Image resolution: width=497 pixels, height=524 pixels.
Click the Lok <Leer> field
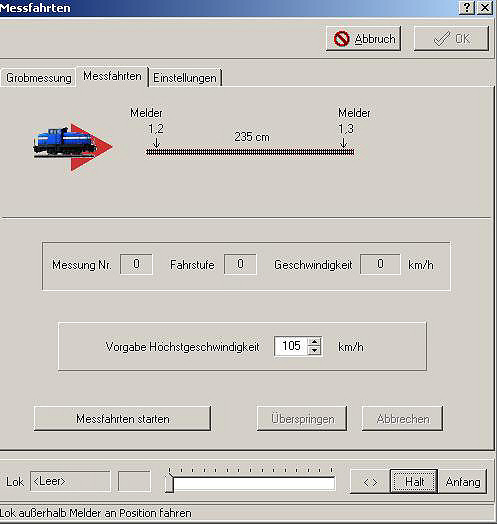coord(70,481)
